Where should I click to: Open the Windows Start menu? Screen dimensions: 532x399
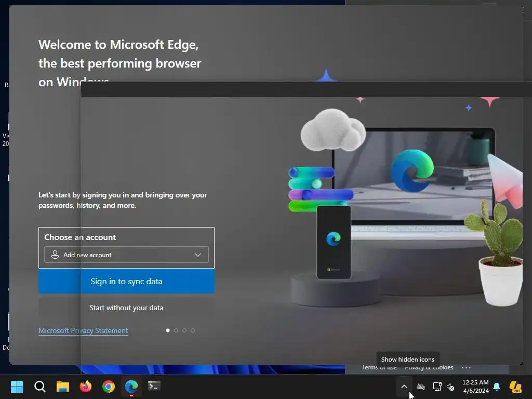point(17,387)
